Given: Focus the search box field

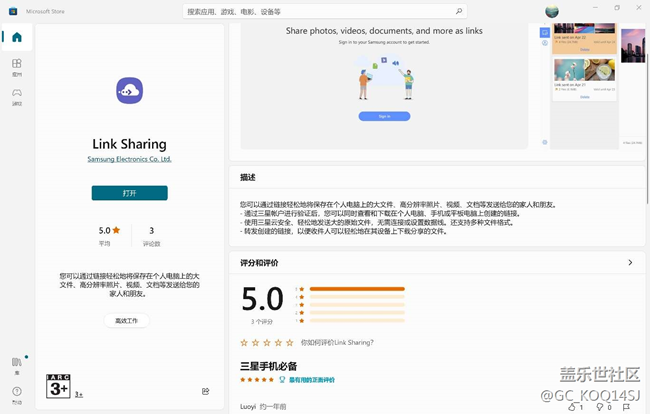Looking at the screenshot, I should (x=325, y=11).
